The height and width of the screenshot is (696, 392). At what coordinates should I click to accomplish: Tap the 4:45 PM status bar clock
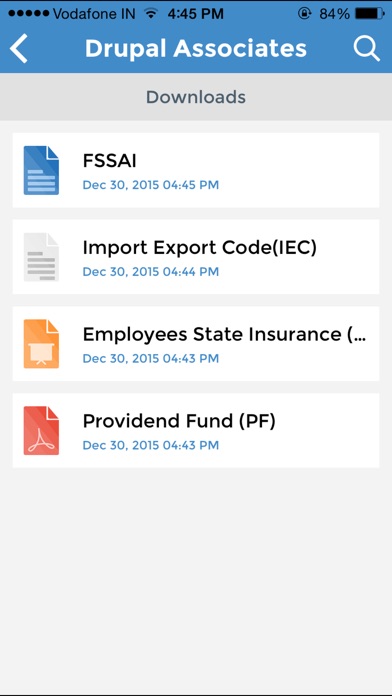[x=196, y=14]
